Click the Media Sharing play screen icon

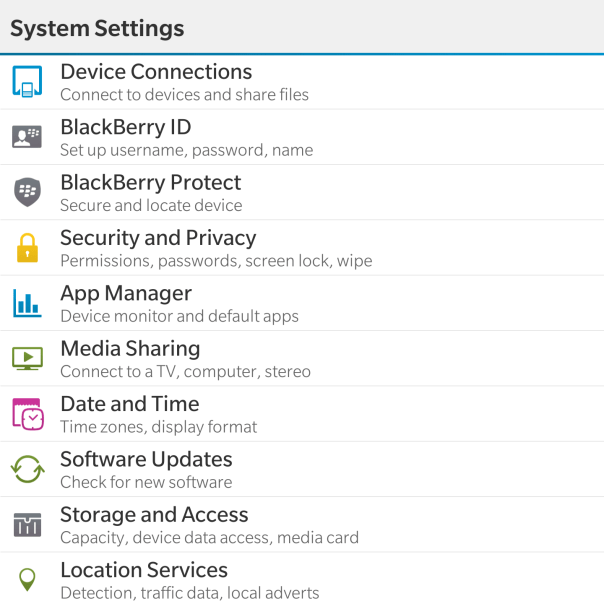tap(27, 358)
